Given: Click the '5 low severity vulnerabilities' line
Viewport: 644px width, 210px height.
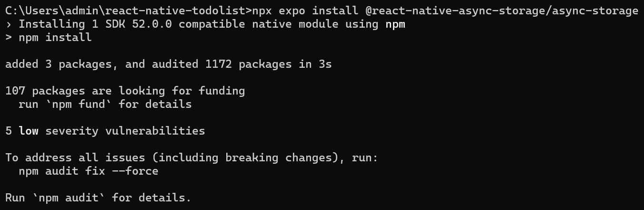Looking at the screenshot, I should [x=105, y=131].
